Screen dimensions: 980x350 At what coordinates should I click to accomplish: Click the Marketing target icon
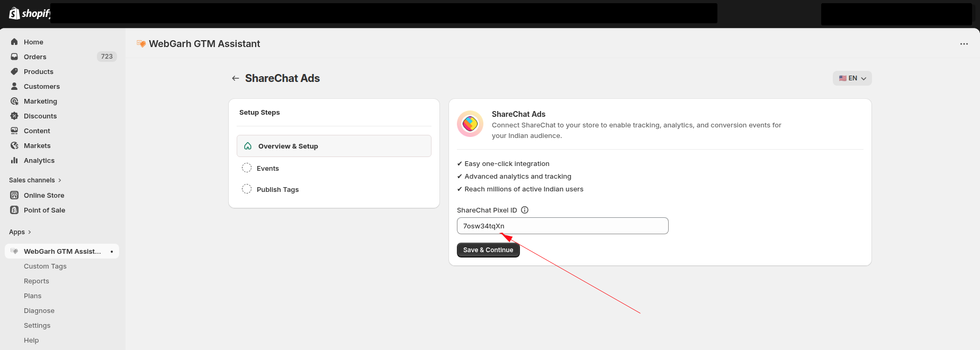[14, 101]
